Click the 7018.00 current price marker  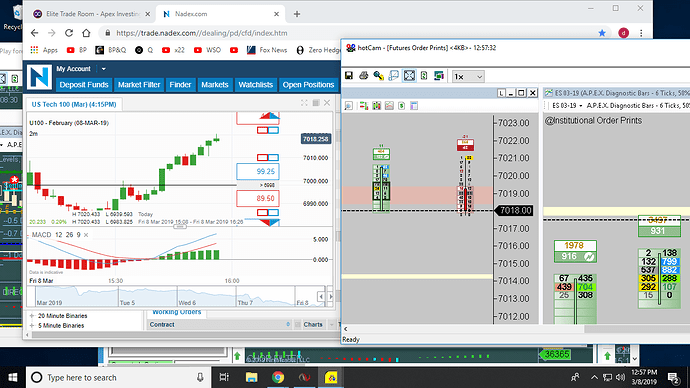click(x=514, y=211)
